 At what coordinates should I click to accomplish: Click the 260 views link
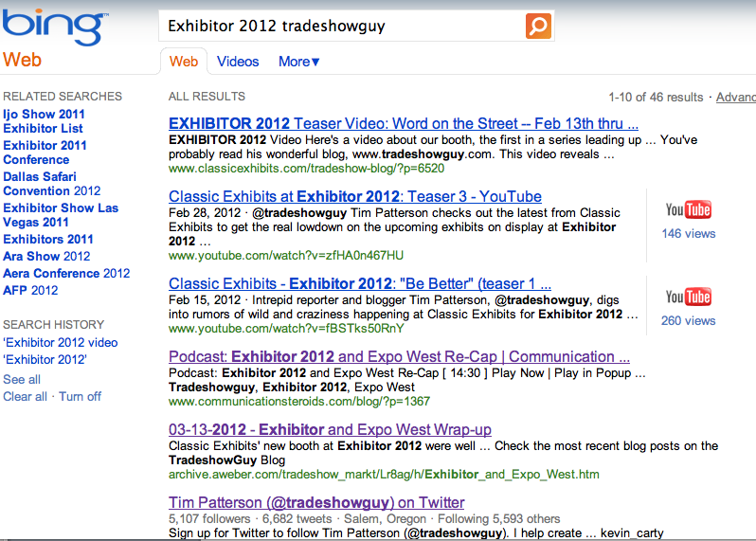click(689, 320)
